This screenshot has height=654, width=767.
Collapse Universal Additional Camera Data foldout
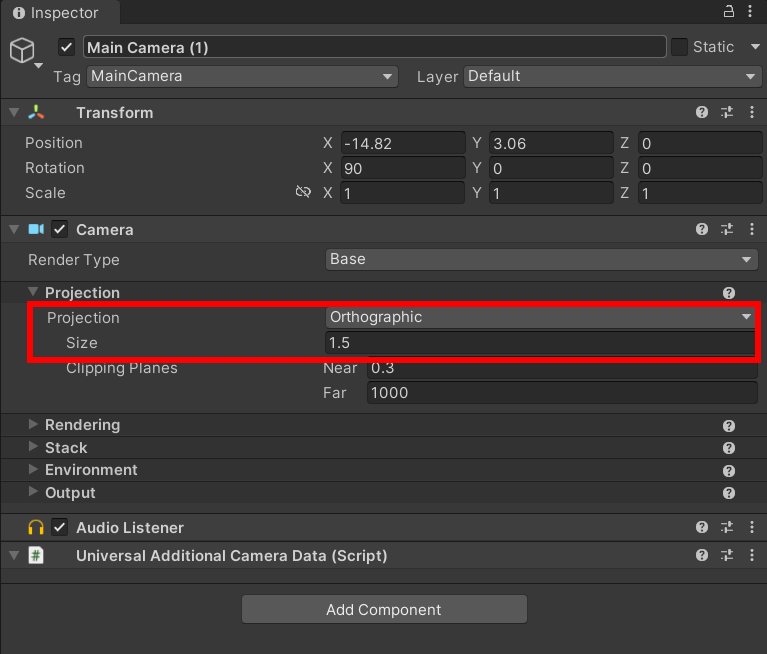coord(14,555)
